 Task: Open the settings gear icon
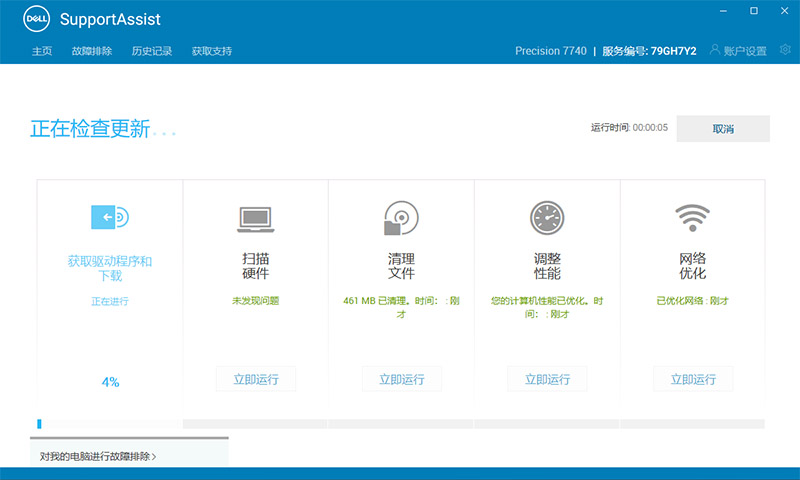tap(785, 49)
